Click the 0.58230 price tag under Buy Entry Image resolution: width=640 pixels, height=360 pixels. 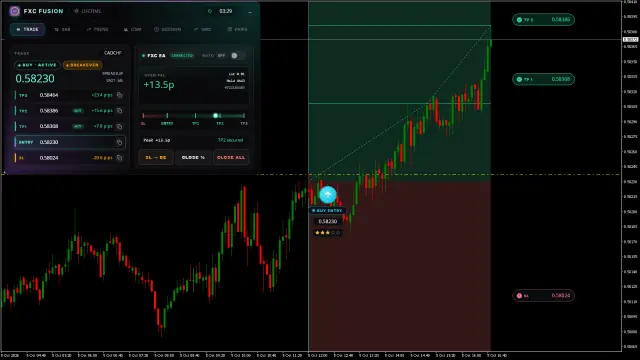[x=328, y=221]
